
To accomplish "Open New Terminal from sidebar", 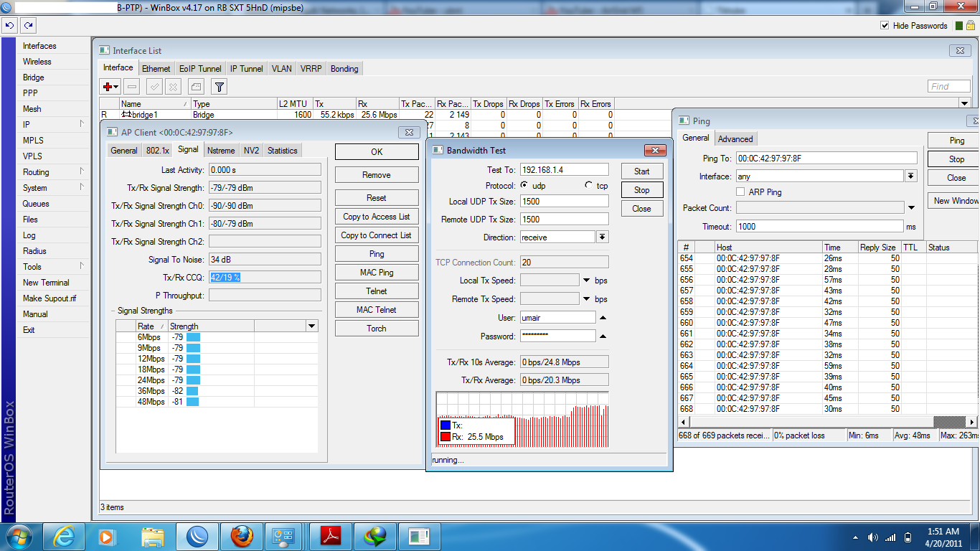I will coord(46,283).
